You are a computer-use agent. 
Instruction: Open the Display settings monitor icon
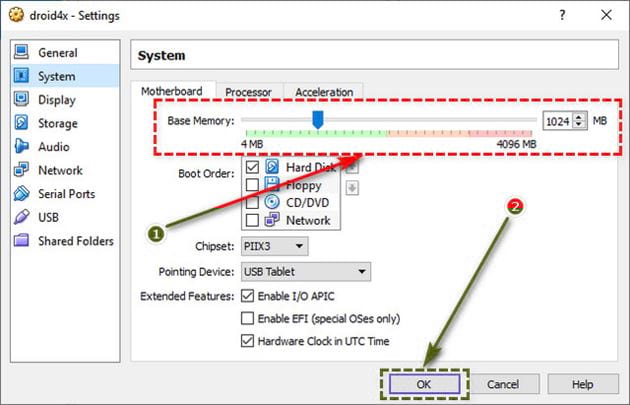[21, 99]
